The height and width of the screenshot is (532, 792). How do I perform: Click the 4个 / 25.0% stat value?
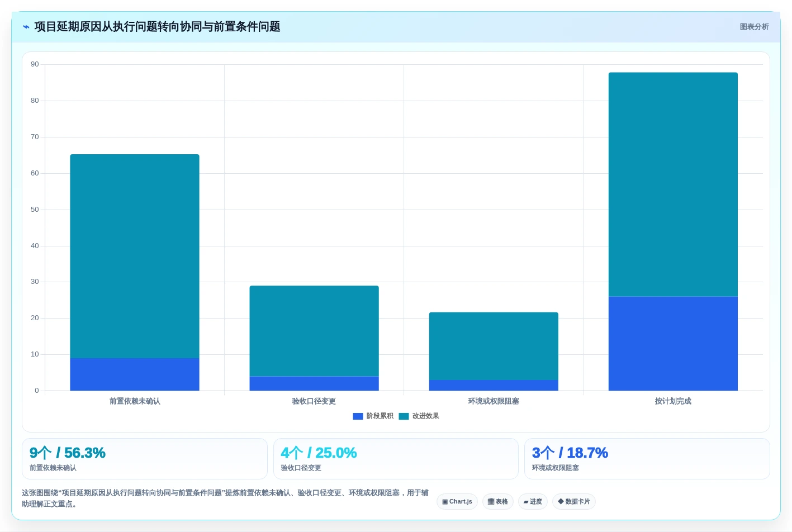pos(319,453)
